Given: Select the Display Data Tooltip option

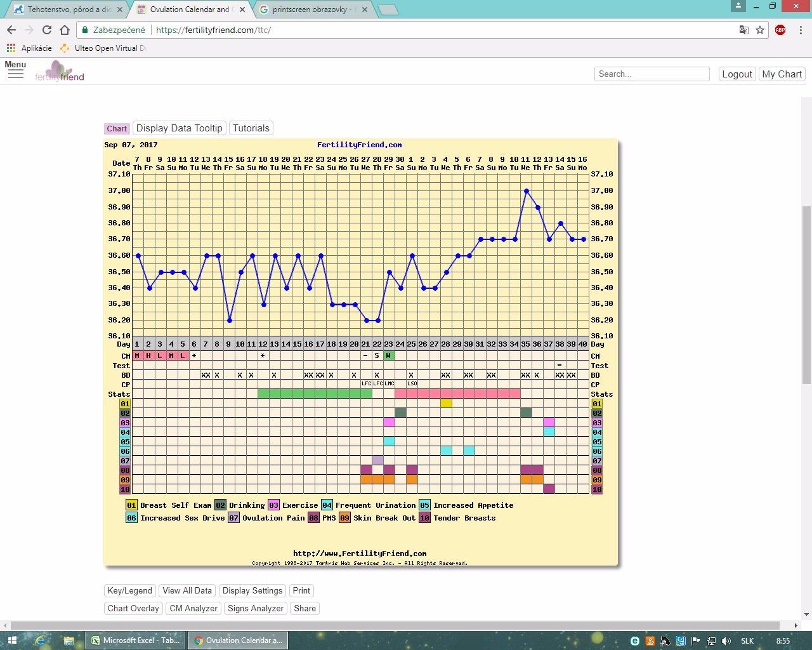Looking at the screenshot, I should pos(179,128).
